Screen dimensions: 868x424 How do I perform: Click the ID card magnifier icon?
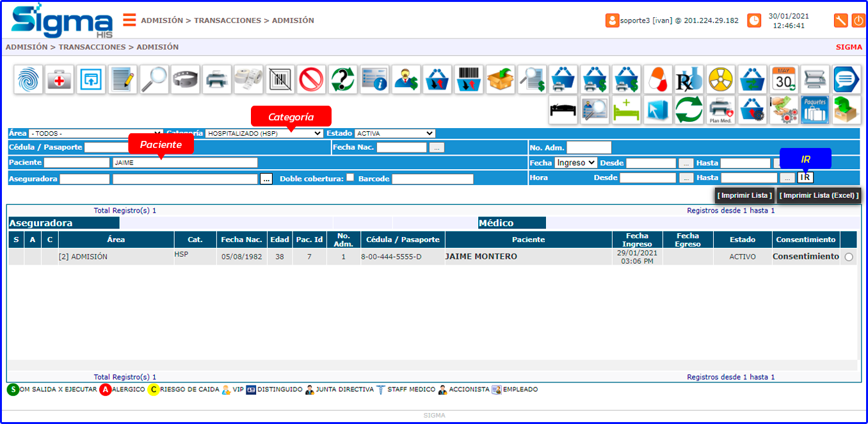point(594,110)
